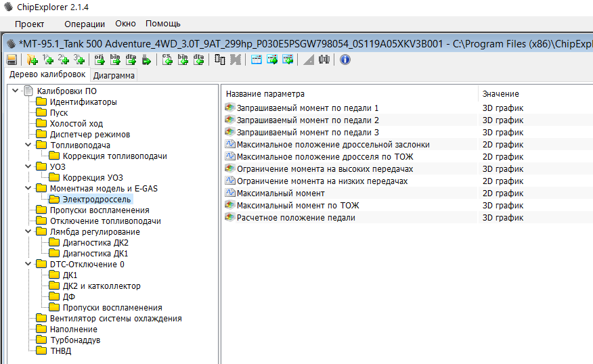Select the Турбонаддув folder in tree

coord(74,340)
